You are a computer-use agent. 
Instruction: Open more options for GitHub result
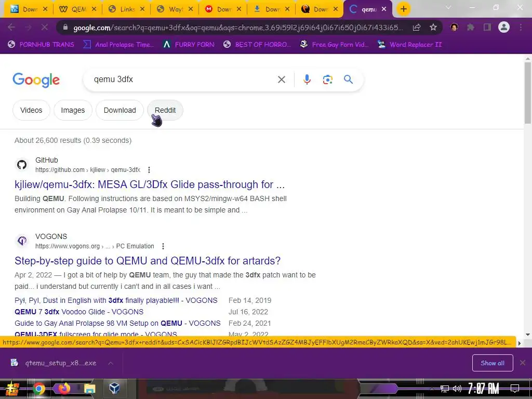click(x=149, y=170)
